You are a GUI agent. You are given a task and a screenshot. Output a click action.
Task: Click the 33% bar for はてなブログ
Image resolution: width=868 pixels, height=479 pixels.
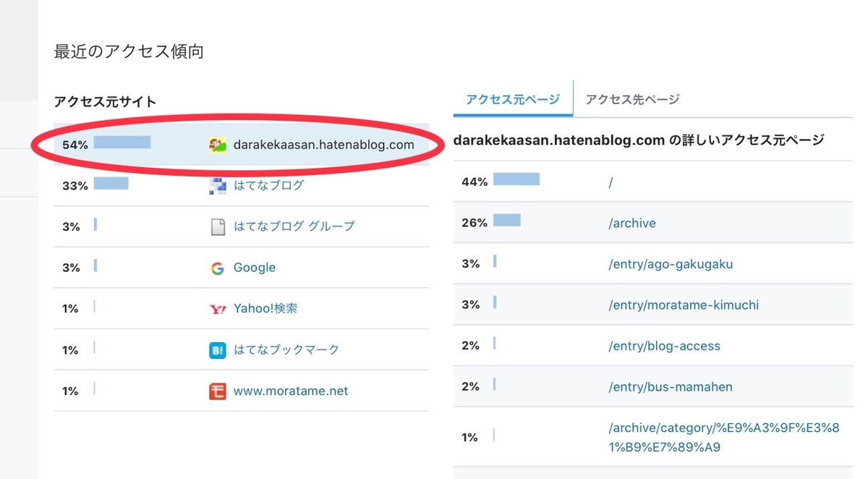coord(111,183)
